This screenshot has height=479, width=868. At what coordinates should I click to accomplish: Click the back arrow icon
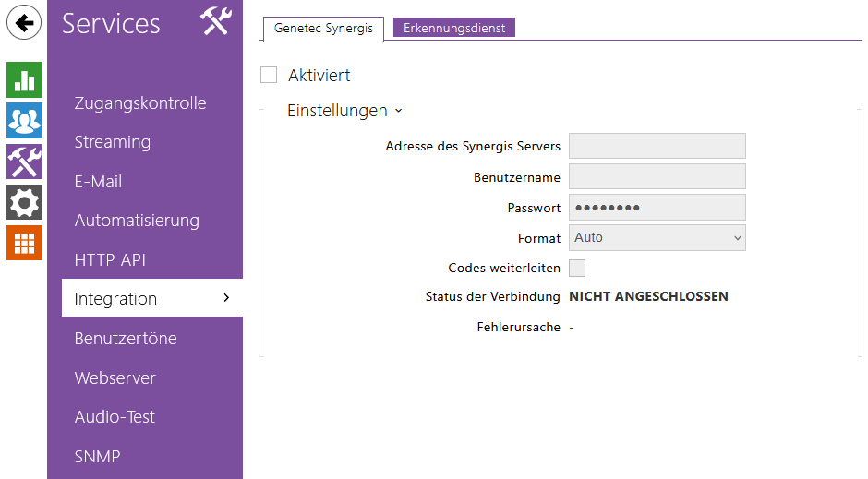coord(24,22)
